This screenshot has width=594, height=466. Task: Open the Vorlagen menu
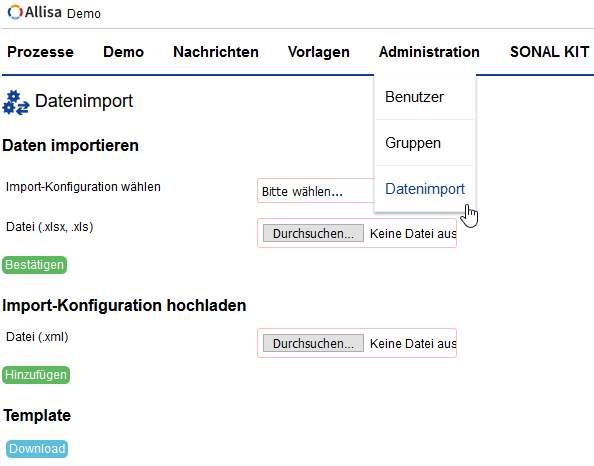(319, 52)
